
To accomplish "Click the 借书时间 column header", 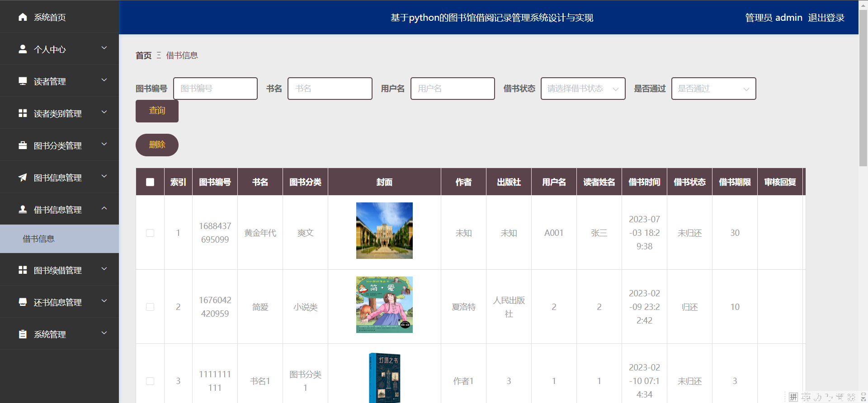I will tap(644, 182).
